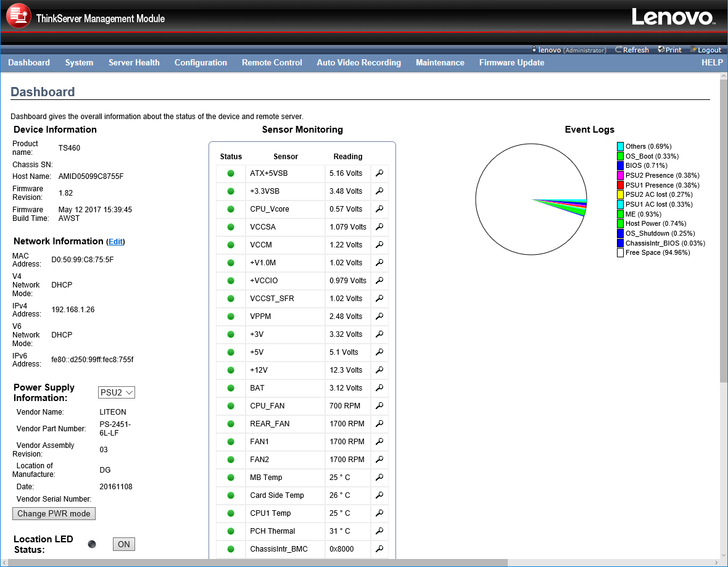Screen dimensions: 728x567
Task: Toggle the Location LED ON button
Action: 123,544
